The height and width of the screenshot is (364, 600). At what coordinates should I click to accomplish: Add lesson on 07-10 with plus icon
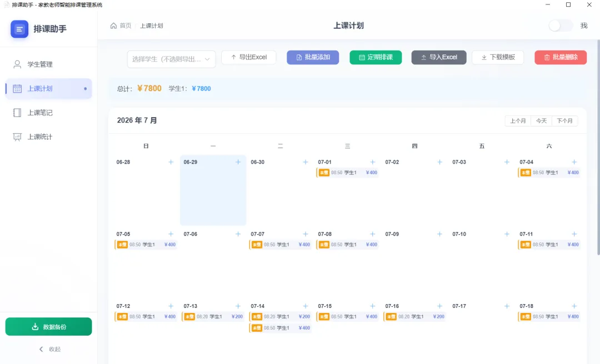pos(507,234)
